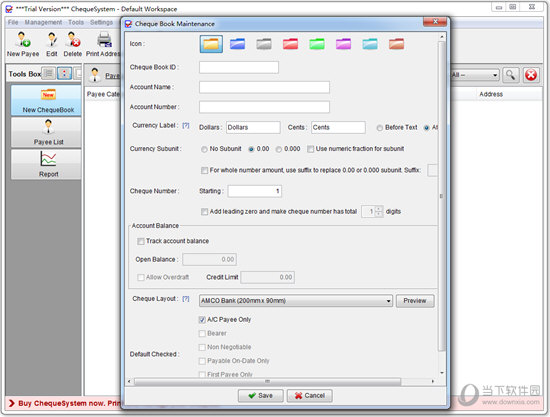Uncheck A/C Payee Only option

click(x=202, y=320)
